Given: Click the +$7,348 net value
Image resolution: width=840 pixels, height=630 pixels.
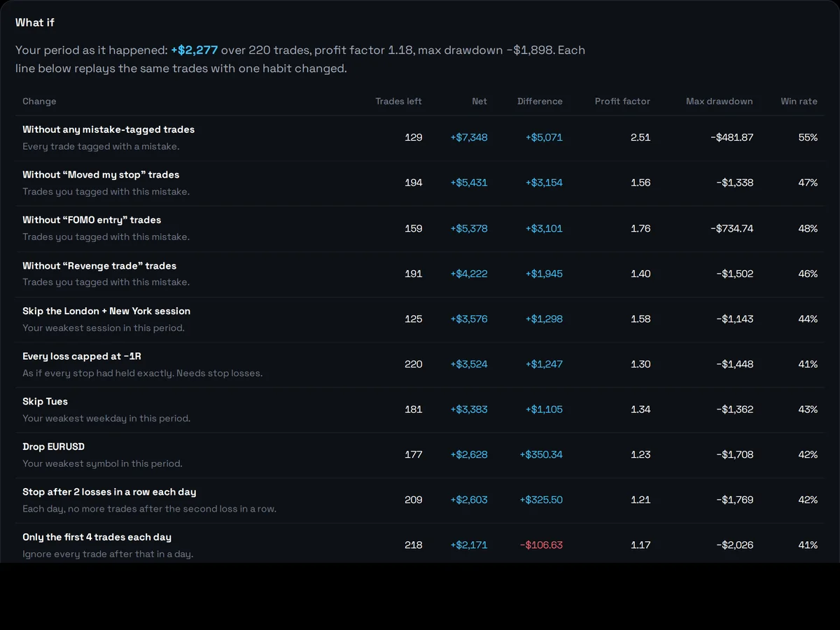Looking at the screenshot, I should pos(469,137).
